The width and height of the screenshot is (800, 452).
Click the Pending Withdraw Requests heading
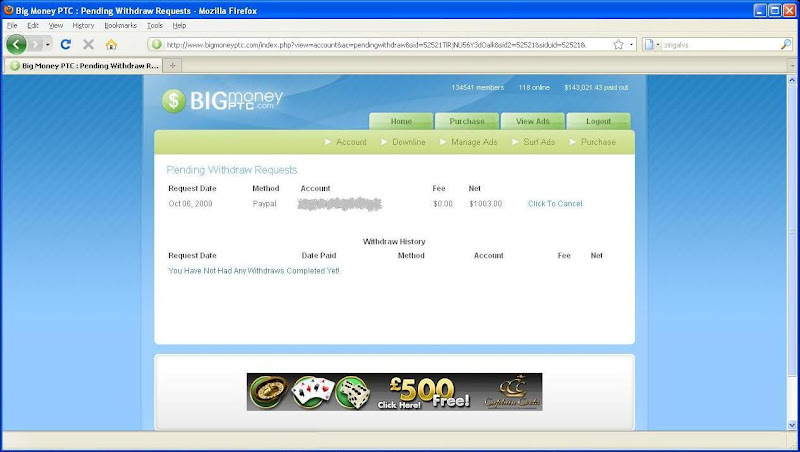(x=232, y=170)
